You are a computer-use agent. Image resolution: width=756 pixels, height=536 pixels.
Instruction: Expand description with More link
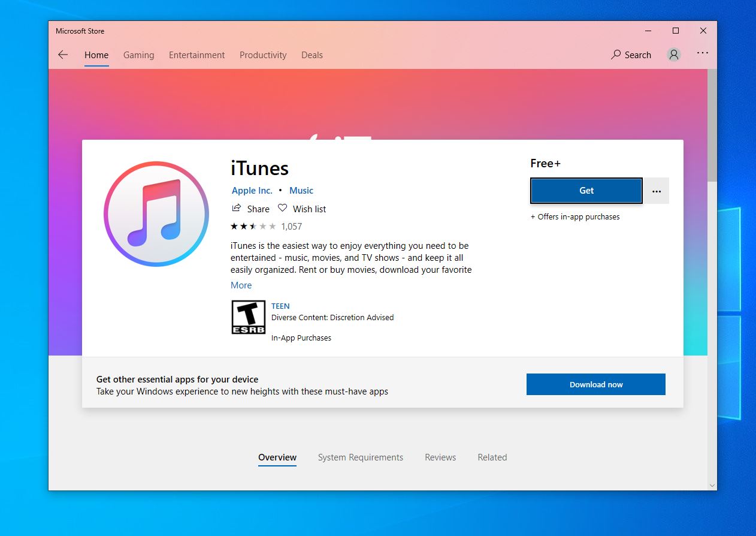(x=241, y=285)
